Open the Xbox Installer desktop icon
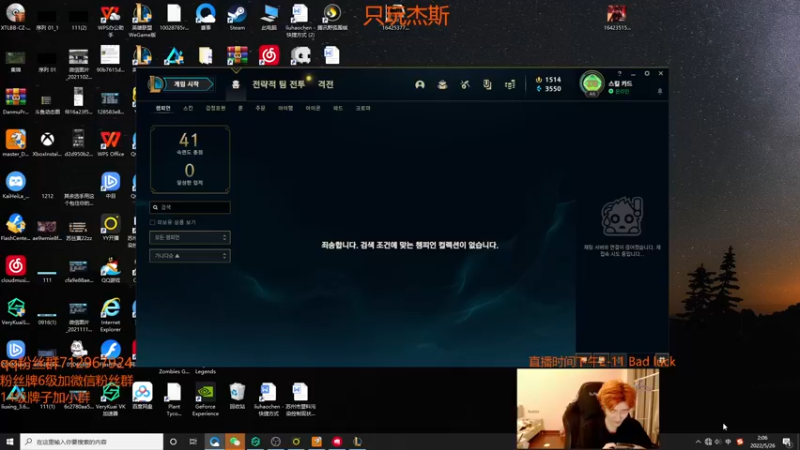 (47, 143)
